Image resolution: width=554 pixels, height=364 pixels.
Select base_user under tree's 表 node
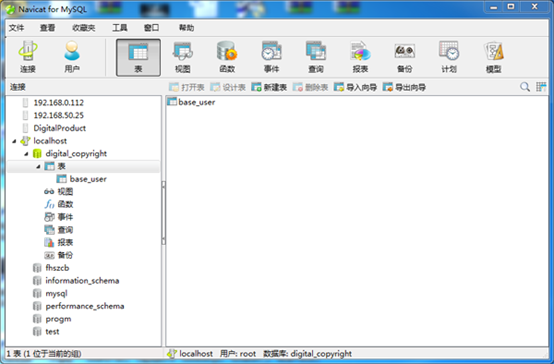(88, 179)
